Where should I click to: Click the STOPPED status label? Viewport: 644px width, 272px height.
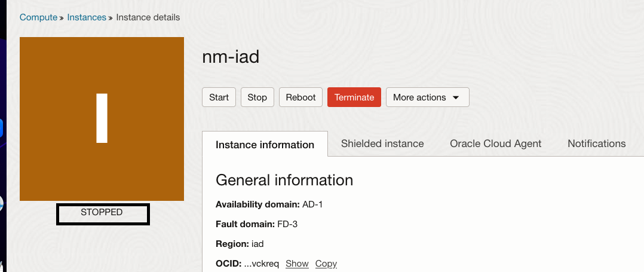pos(102,213)
